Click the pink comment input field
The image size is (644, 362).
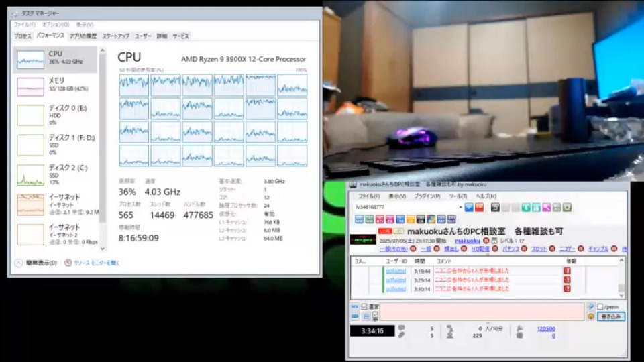(x=482, y=312)
